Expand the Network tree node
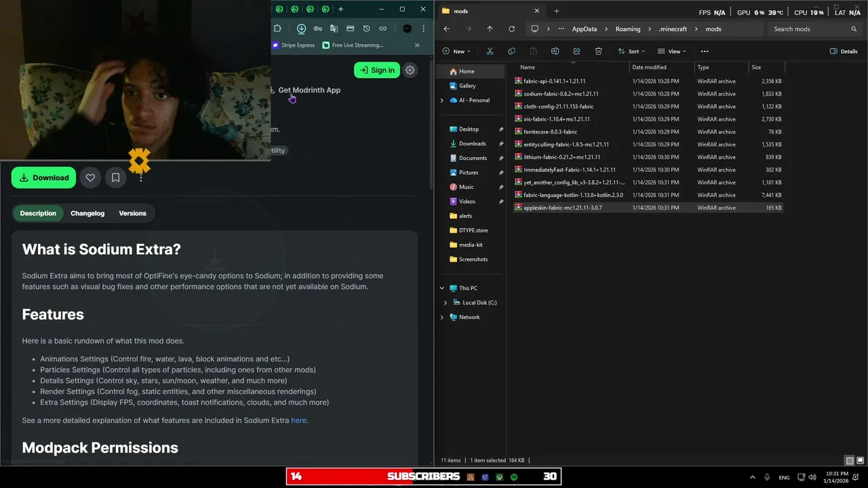 pos(442,317)
